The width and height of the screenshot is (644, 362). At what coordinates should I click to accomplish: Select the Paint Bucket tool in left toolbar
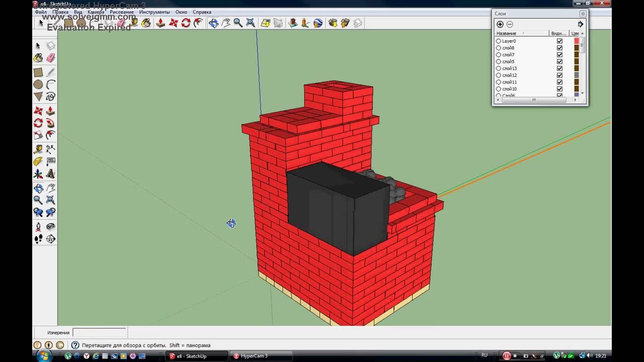pyautogui.click(x=38, y=58)
